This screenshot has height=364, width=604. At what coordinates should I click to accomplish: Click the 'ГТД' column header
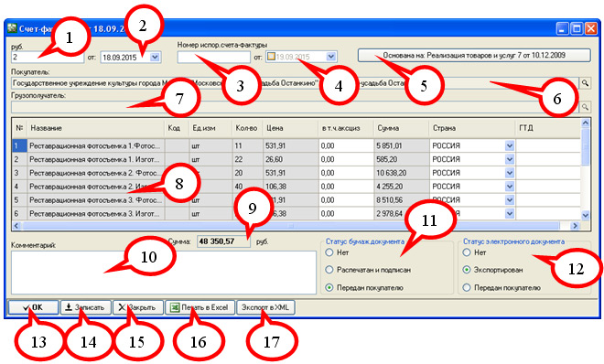[548, 128]
